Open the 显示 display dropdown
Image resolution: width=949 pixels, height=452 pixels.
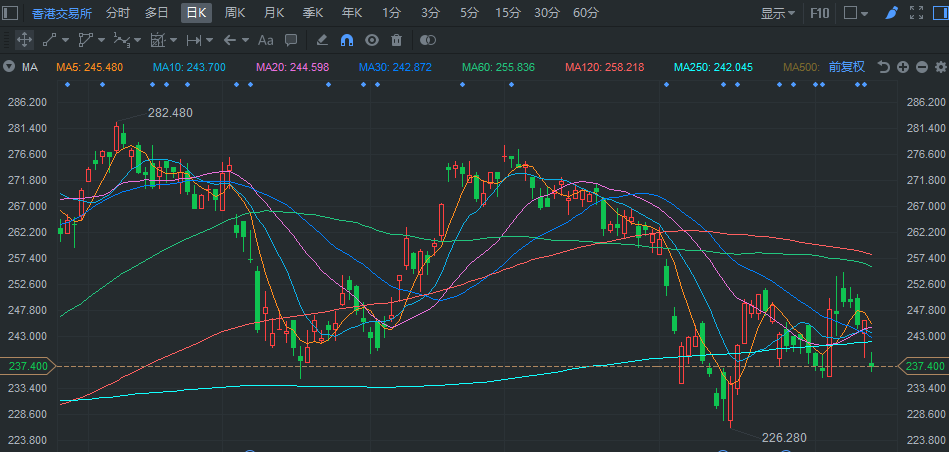point(778,13)
